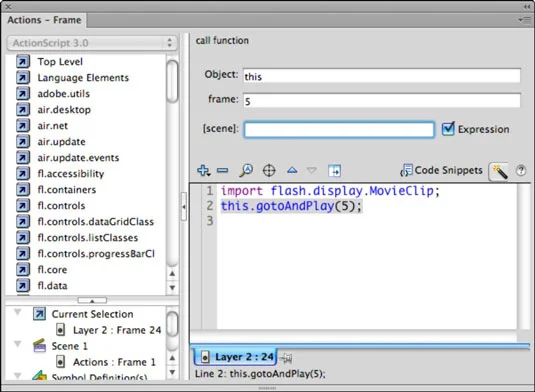Collapse the script navigator with splitter arrow

(x=92, y=301)
